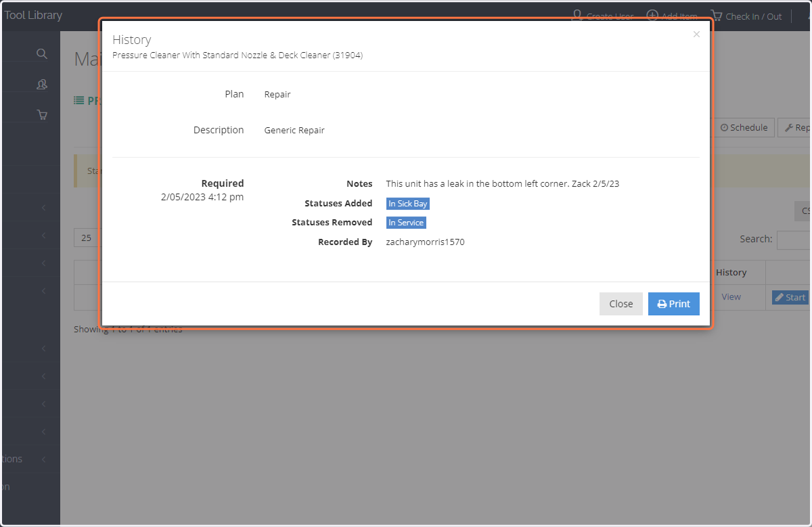The width and height of the screenshot is (812, 527).
Task: Print the maintenance history record
Action: point(673,304)
